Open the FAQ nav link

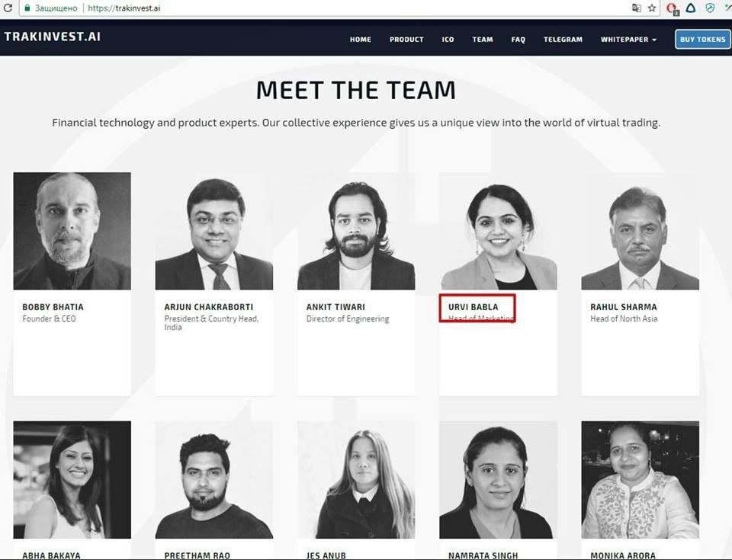point(518,40)
